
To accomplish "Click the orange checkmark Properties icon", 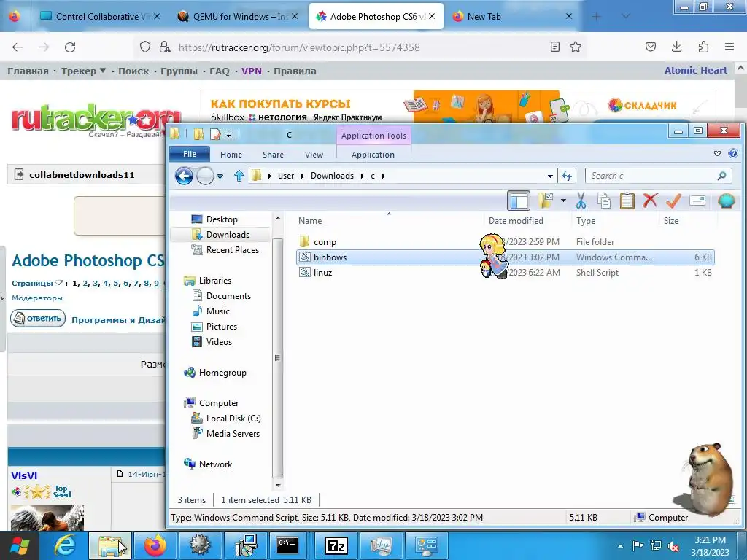I will [673, 201].
